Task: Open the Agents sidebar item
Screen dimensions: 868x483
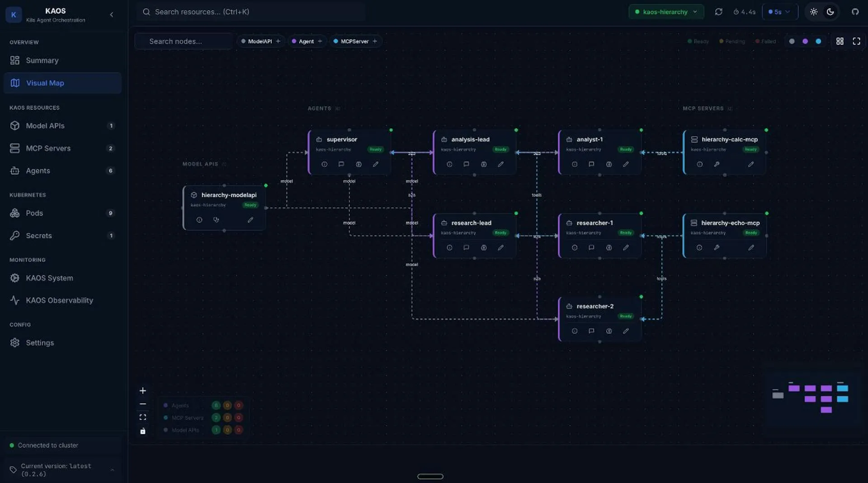Action: [62, 170]
